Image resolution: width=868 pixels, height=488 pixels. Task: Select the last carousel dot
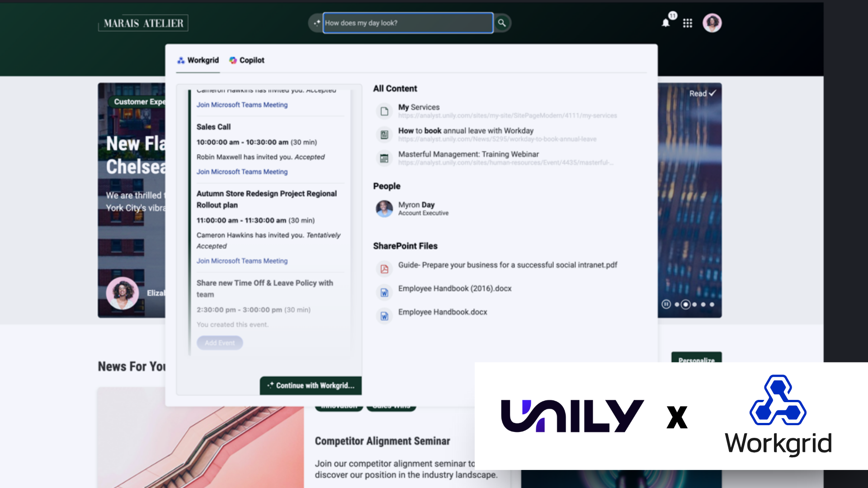712,305
